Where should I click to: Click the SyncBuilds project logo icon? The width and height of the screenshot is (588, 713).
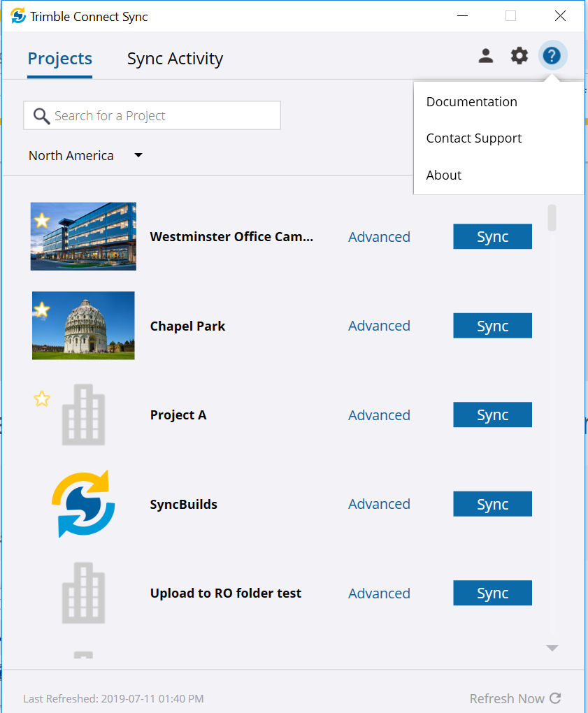[x=83, y=504]
